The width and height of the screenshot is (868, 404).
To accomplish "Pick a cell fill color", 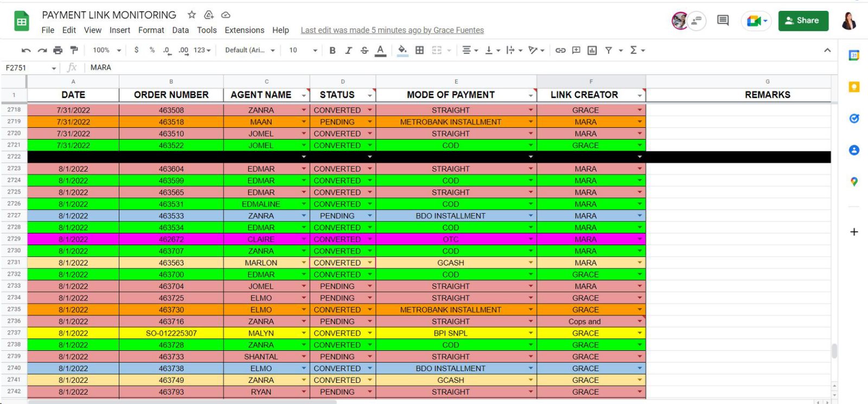I will click(x=403, y=50).
